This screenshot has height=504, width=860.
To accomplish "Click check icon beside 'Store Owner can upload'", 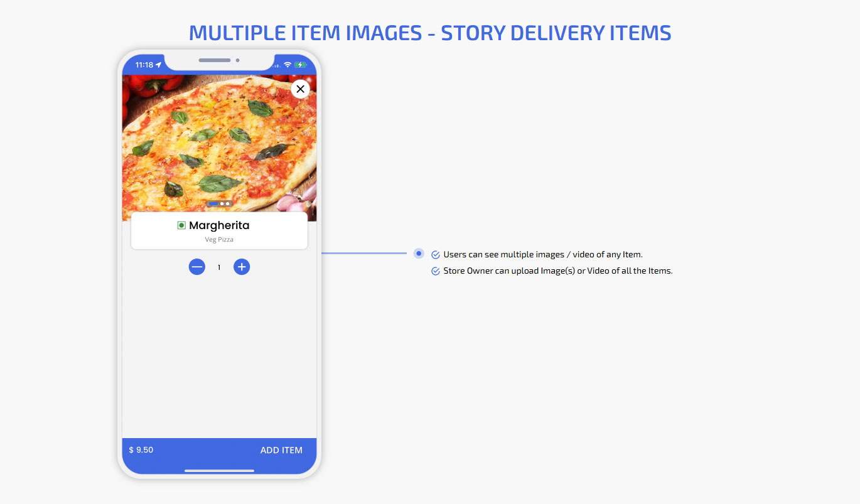I will pos(436,271).
